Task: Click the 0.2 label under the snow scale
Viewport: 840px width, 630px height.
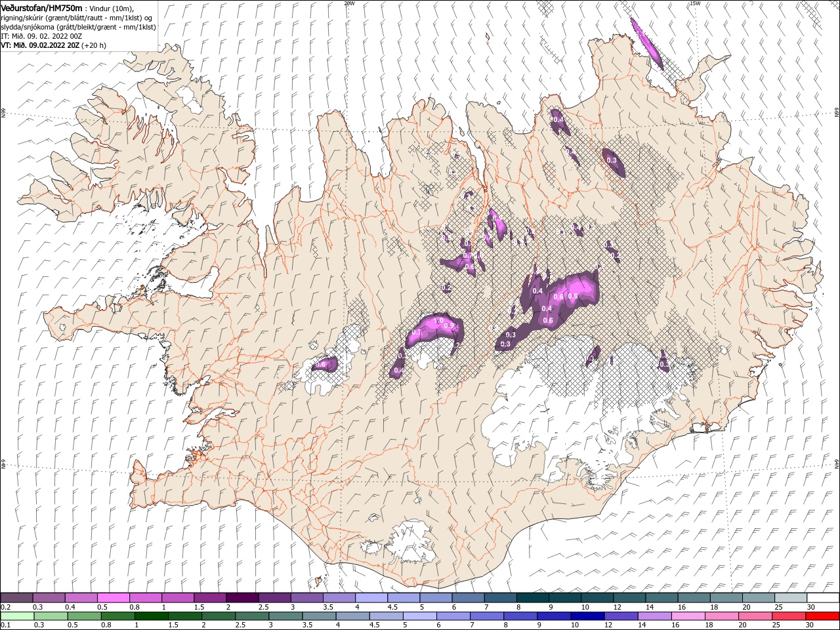Action: click(x=5, y=607)
